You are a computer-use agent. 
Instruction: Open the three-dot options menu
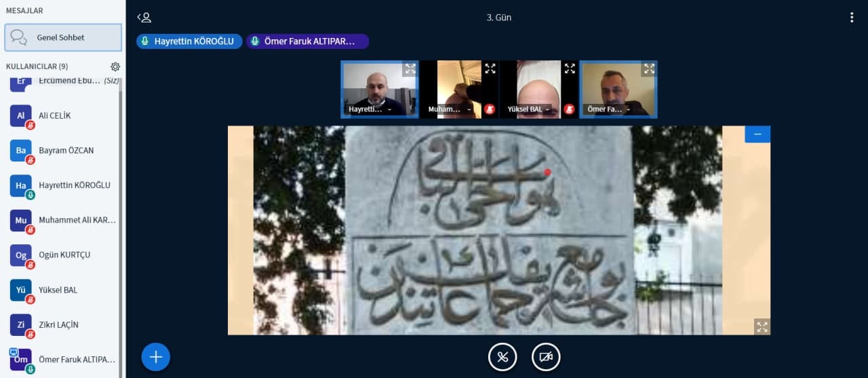(x=852, y=18)
